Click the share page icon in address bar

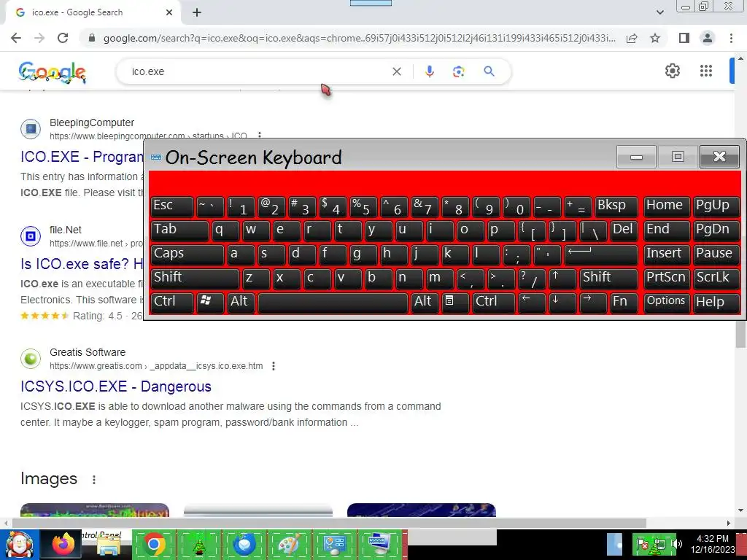click(x=632, y=38)
